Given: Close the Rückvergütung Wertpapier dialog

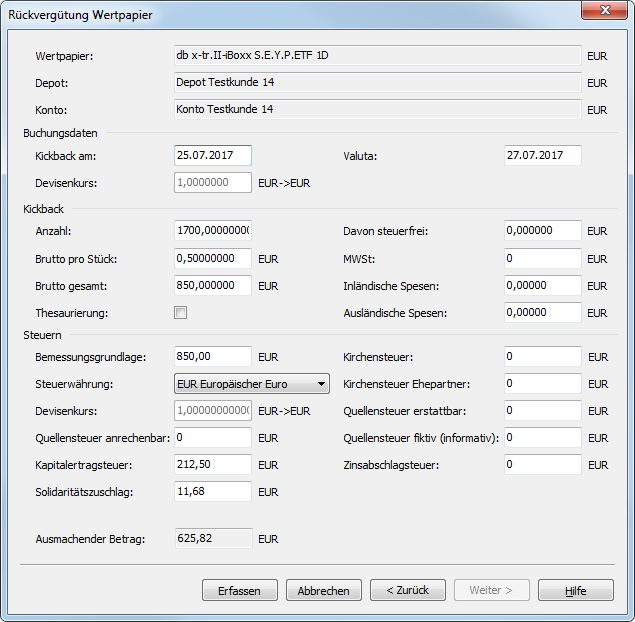Looking at the screenshot, I should (602, 11).
